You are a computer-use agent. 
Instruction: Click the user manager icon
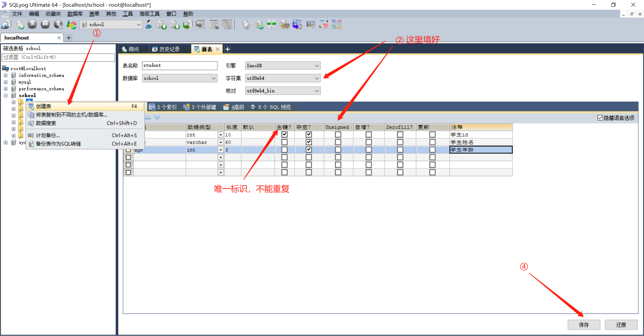[149, 25]
